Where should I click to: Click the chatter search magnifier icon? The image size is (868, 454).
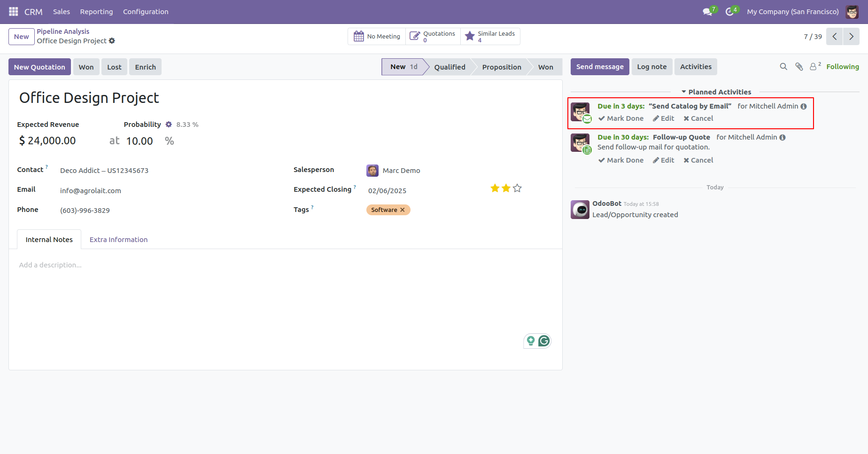tap(783, 67)
